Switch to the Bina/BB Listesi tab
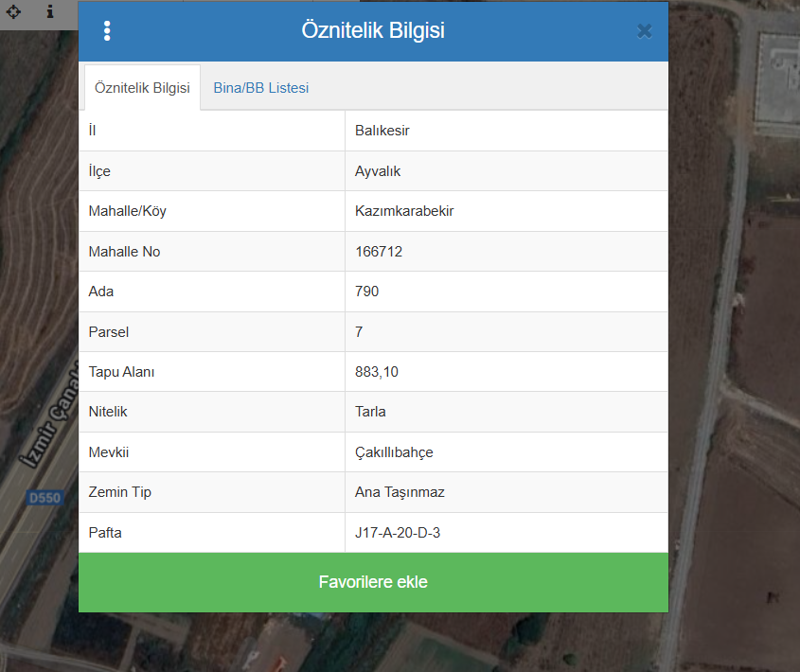This screenshot has width=800, height=672. pyautogui.click(x=261, y=88)
